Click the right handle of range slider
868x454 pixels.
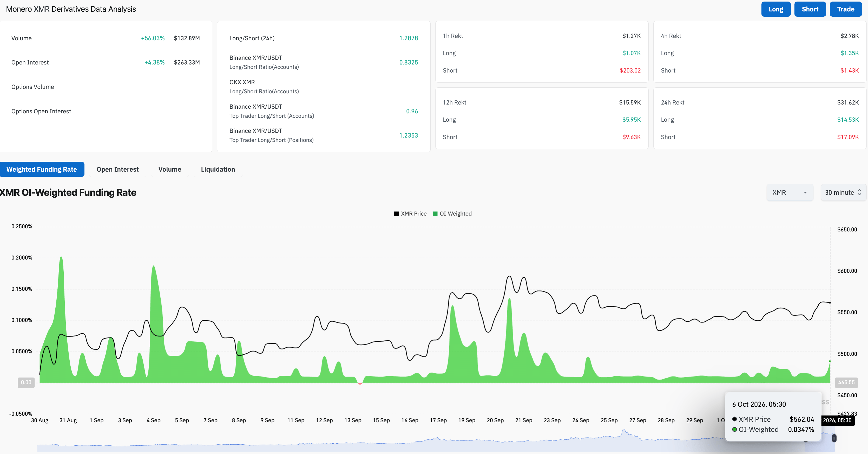(x=834, y=438)
